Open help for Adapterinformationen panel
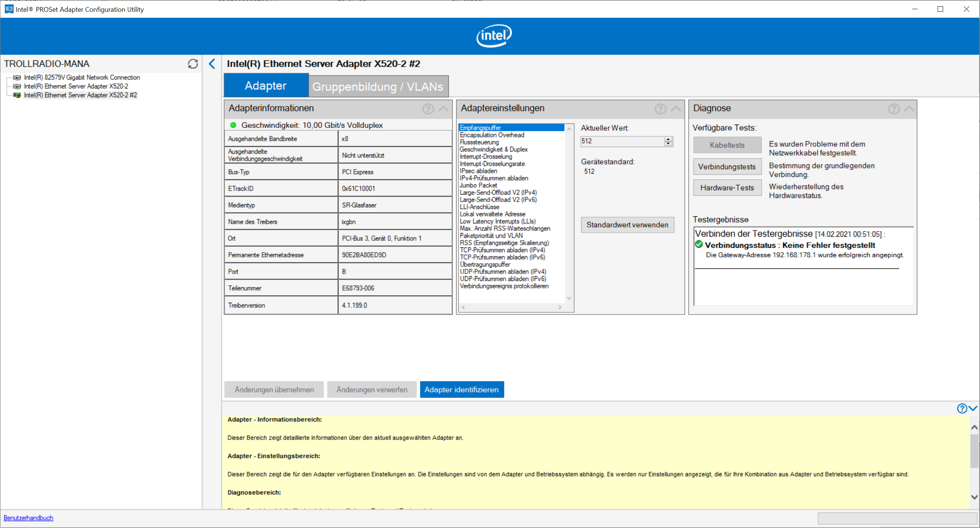The width and height of the screenshot is (980, 528). pyautogui.click(x=428, y=109)
